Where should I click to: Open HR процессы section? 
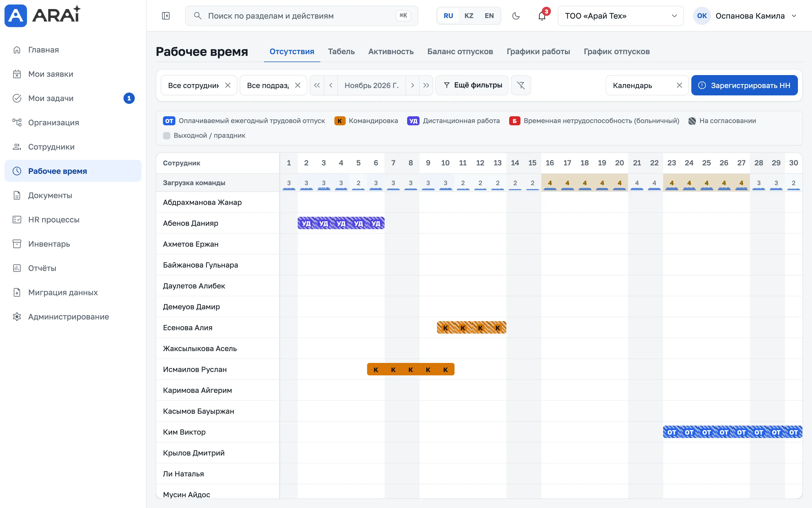click(x=73, y=219)
